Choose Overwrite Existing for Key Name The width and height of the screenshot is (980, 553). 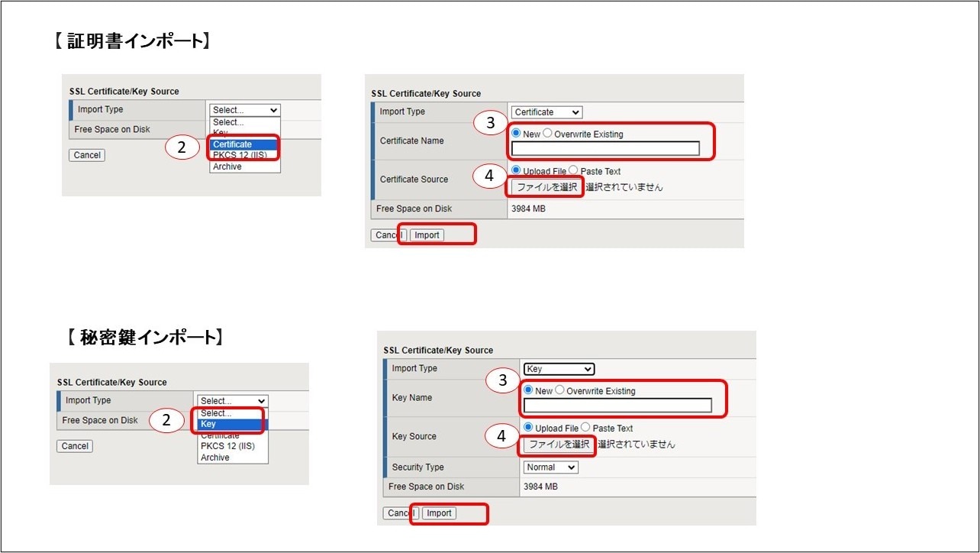[x=560, y=390]
